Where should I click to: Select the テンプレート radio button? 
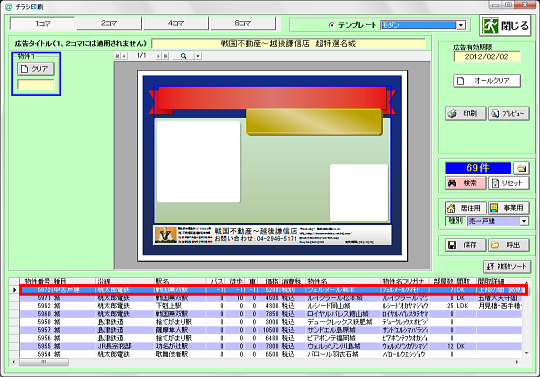332,25
